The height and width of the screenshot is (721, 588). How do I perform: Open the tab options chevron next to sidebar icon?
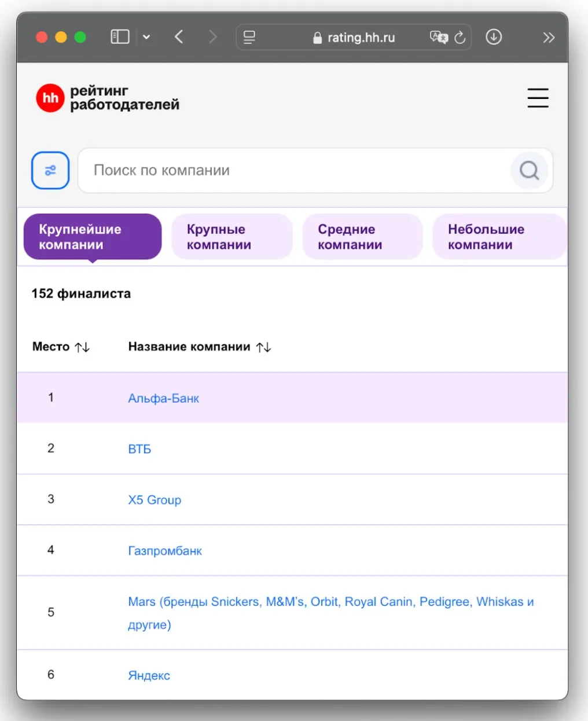pos(146,37)
